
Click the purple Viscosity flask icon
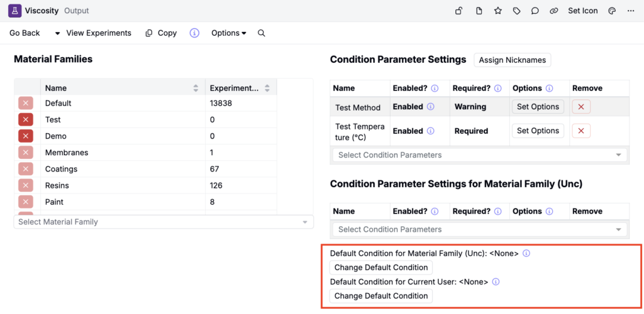click(15, 11)
